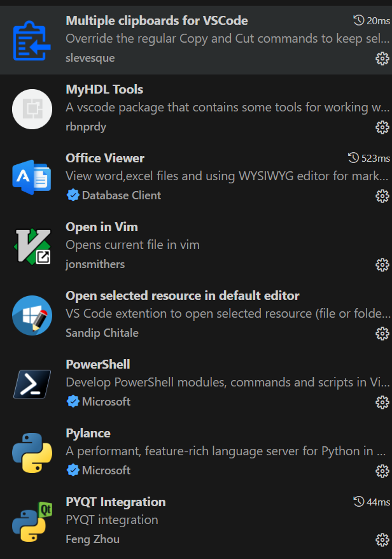392x559 pixels.
Task: Open manage gear for Multiple clipboards for VSCode
Action: coord(382,59)
